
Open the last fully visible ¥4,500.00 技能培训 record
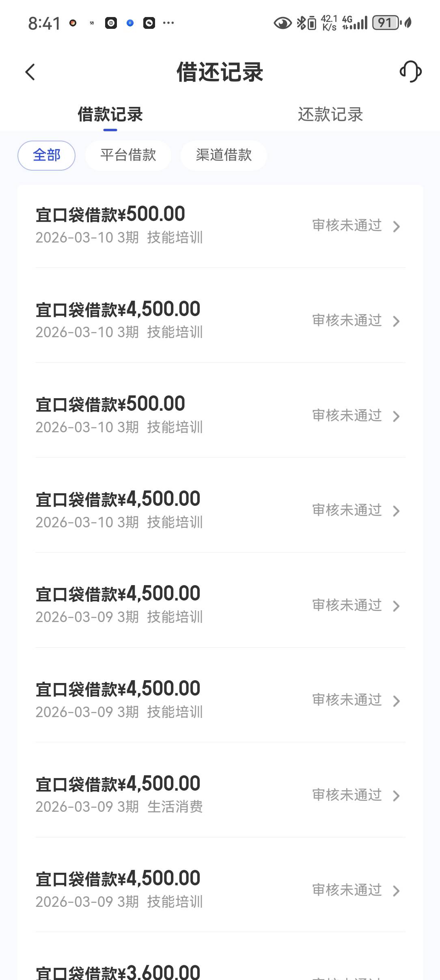pyautogui.click(x=219, y=890)
